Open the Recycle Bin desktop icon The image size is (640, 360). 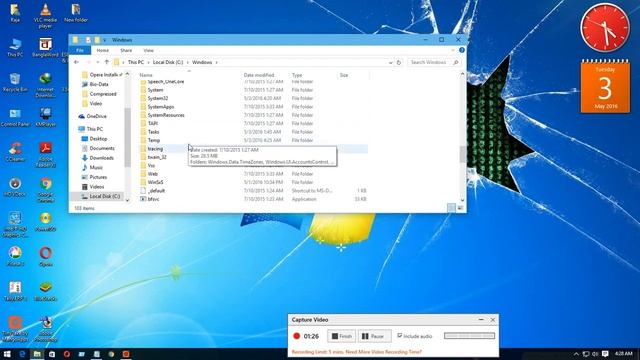point(15,82)
